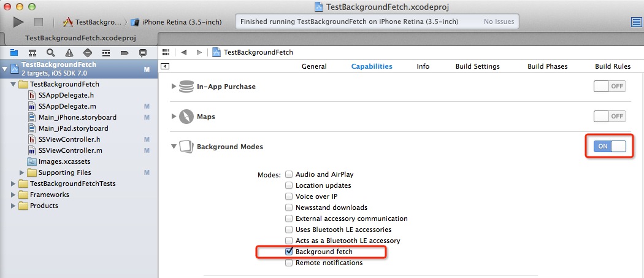Open the Log navigator speech-bubble icon

[143, 53]
